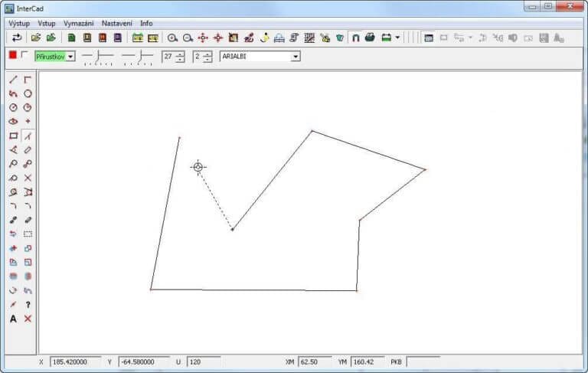Select the red X cross tool
The height and width of the screenshot is (373, 588).
coord(28,178)
